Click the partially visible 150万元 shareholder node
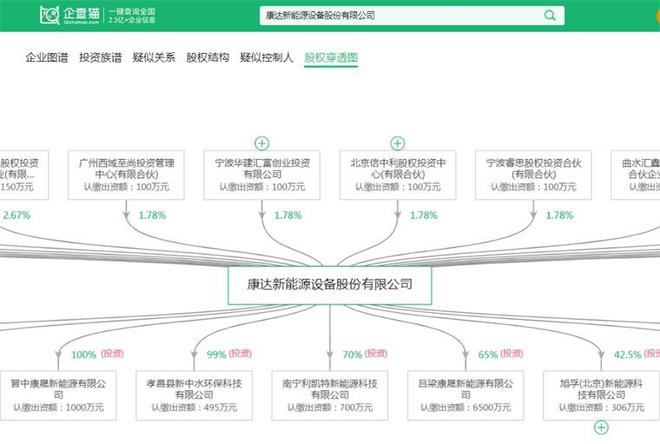660x444 pixels. point(24,175)
